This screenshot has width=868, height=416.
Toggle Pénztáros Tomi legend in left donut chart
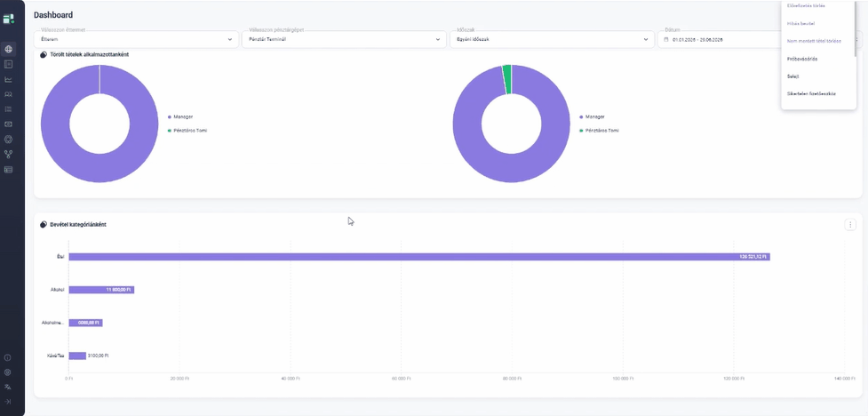coord(187,131)
